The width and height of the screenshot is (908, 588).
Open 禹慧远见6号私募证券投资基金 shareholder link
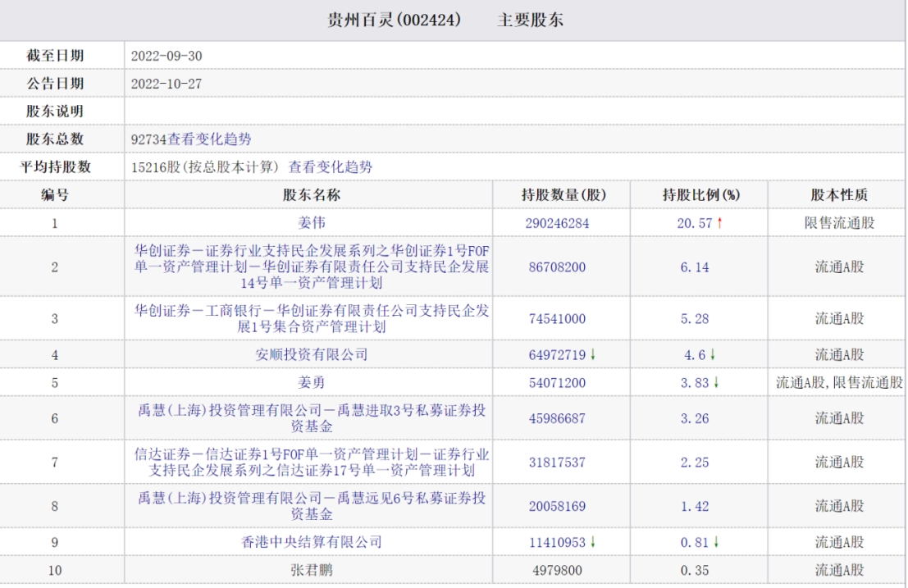[x=311, y=506]
